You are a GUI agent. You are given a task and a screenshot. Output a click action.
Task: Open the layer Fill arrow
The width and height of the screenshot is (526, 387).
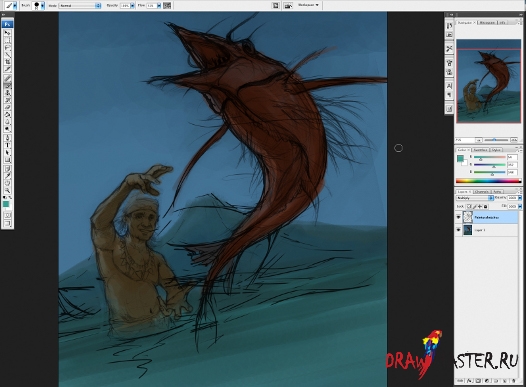(x=520, y=207)
